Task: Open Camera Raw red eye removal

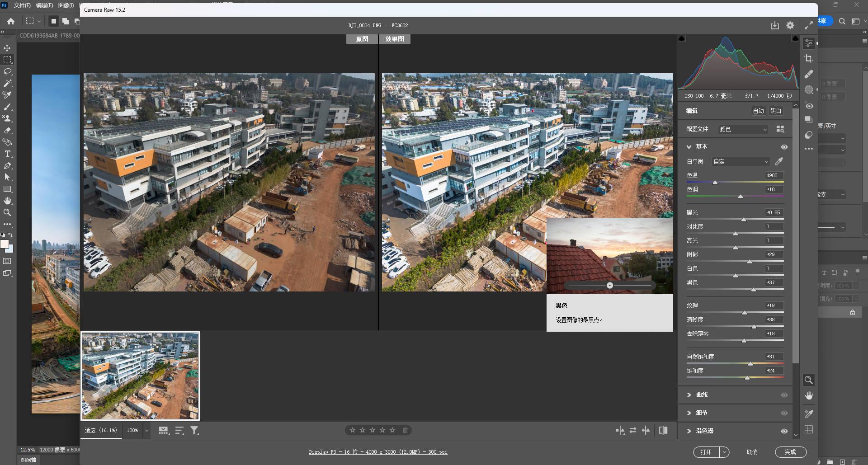Action: pos(809,106)
